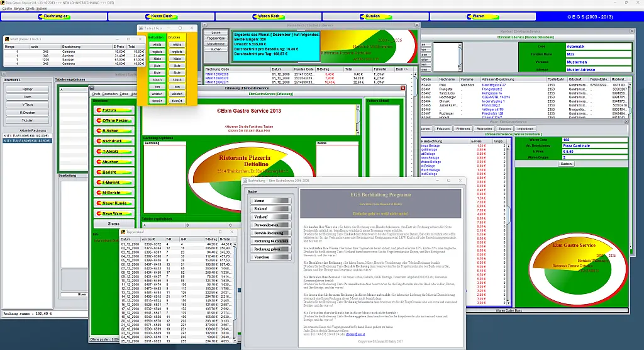Click the Neue Ware button
Viewport: 644px width, 350px height.
[x=114, y=213]
